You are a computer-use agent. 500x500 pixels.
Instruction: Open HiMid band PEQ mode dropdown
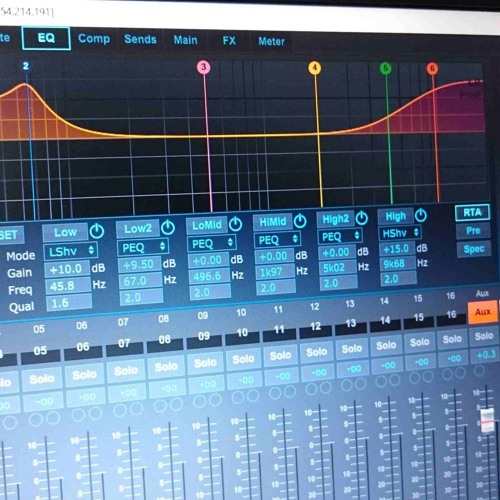(x=277, y=239)
